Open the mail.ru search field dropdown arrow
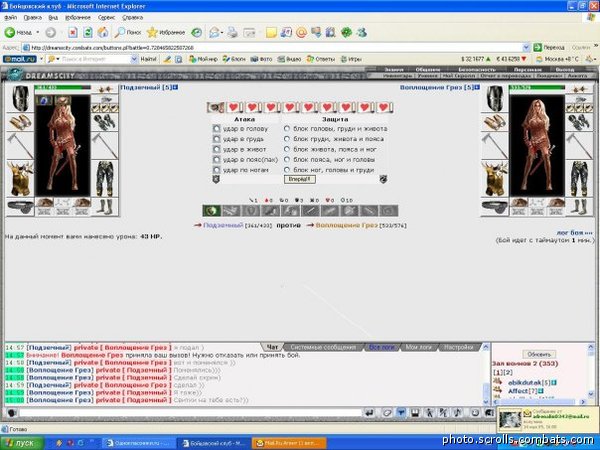The height and width of the screenshot is (450, 600). coord(134,59)
